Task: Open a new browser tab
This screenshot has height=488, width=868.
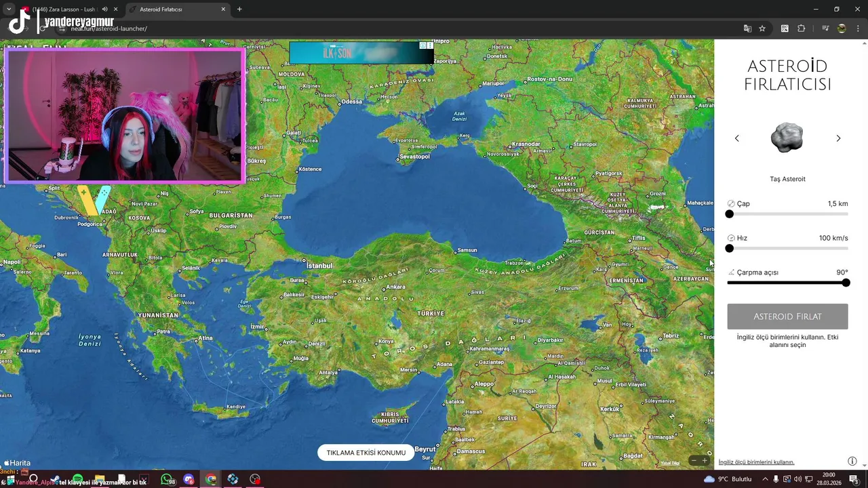Action: click(239, 9)
